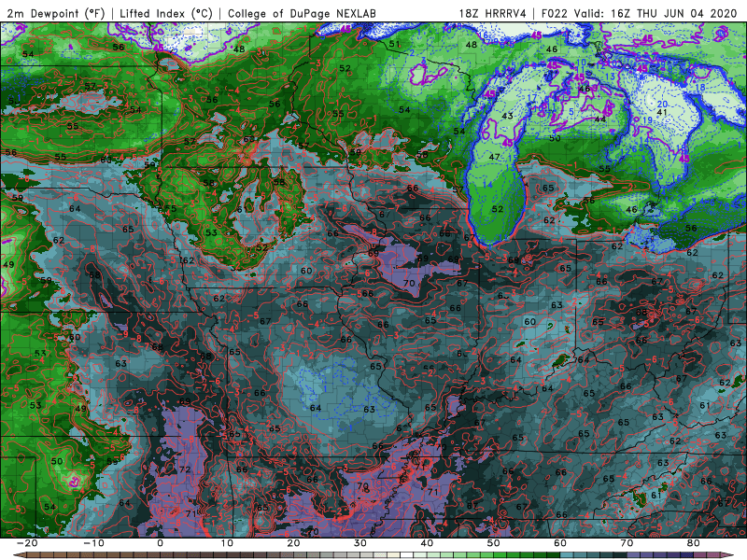Click the 47 dewpoint value over Lake Michigan
The image size is (747, 560).
pyautogui.click(x=494, y=157)
